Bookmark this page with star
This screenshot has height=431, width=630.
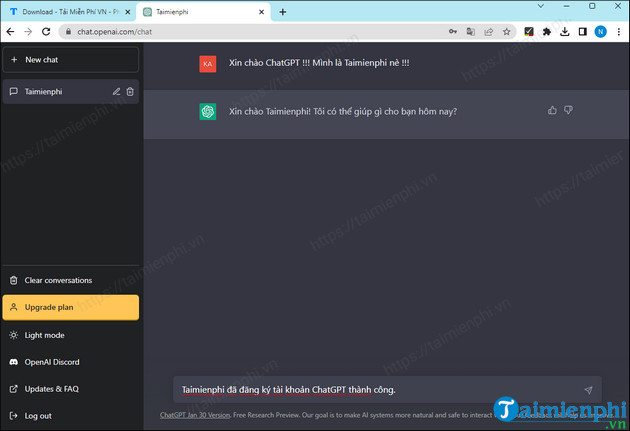pos(507,31)
